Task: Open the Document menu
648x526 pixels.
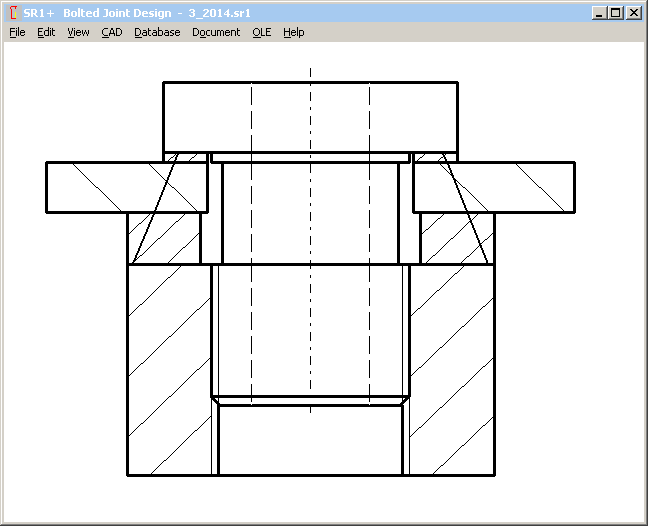Action: click(216, 32)
